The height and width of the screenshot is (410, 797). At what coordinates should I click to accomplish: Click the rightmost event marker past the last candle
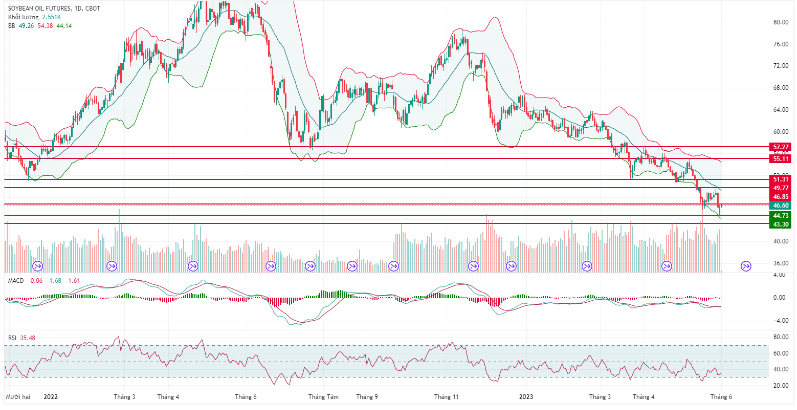pos(746,266)
